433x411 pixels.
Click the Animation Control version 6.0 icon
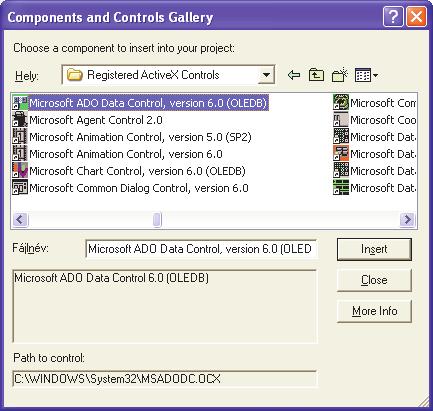point(20,154)
